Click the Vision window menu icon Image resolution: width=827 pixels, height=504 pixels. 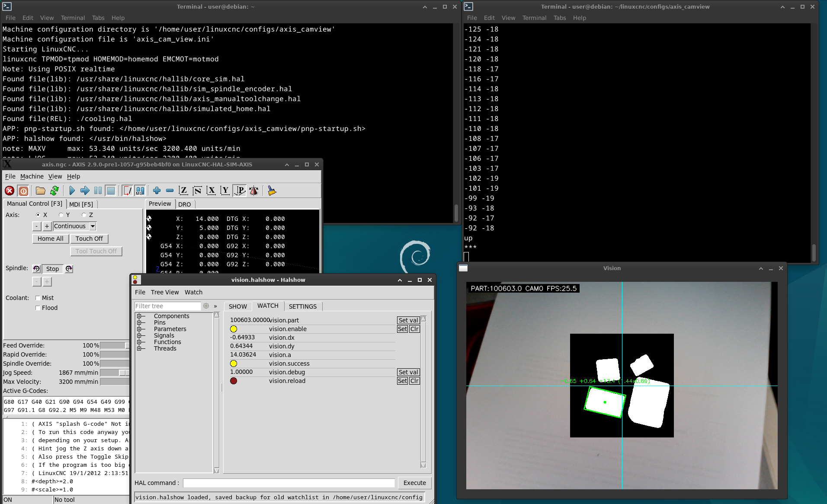pyautogui.click(x=463, y=268)
